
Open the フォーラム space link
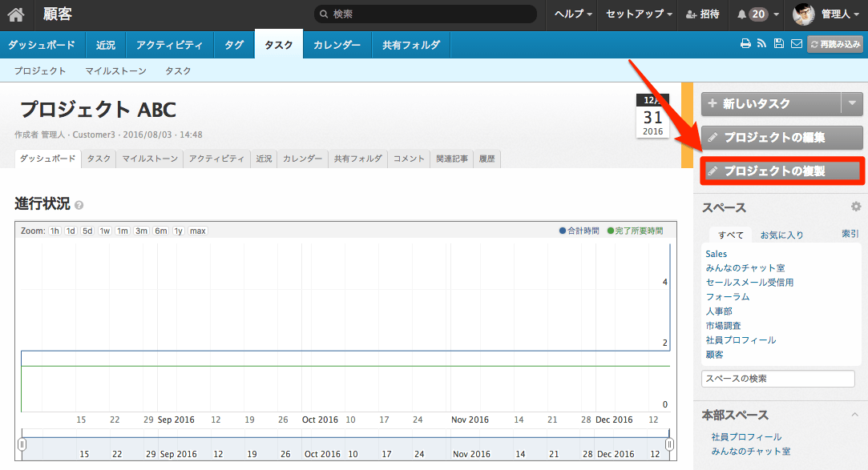tap(728, 297)
